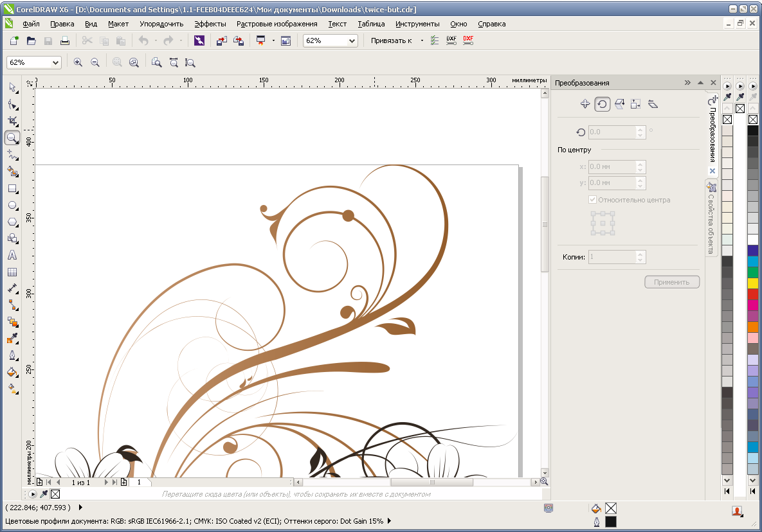Open the undo history dropdown arrow
The height and width of the screenshot is (532, 762).
[x=156, y=40]
